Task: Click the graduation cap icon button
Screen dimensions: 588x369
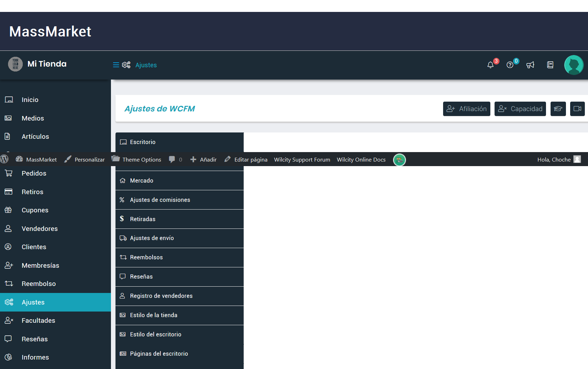Action: (x=558, y=109)
